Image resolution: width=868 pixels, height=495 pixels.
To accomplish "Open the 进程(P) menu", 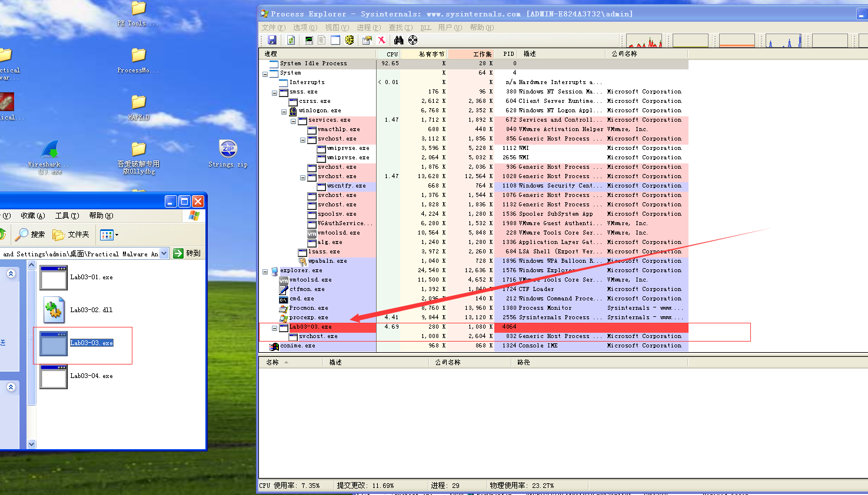I will coord(368,28).
